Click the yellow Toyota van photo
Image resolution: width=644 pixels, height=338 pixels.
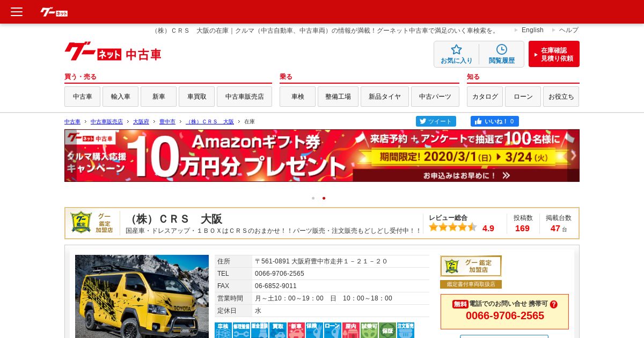pos(142,296)
